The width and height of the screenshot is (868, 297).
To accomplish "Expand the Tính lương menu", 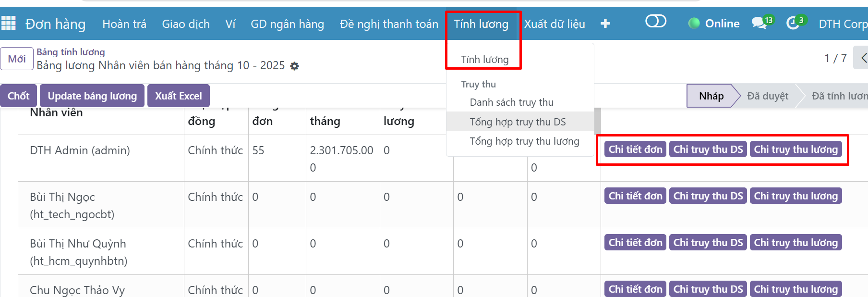I will (481, 24).
